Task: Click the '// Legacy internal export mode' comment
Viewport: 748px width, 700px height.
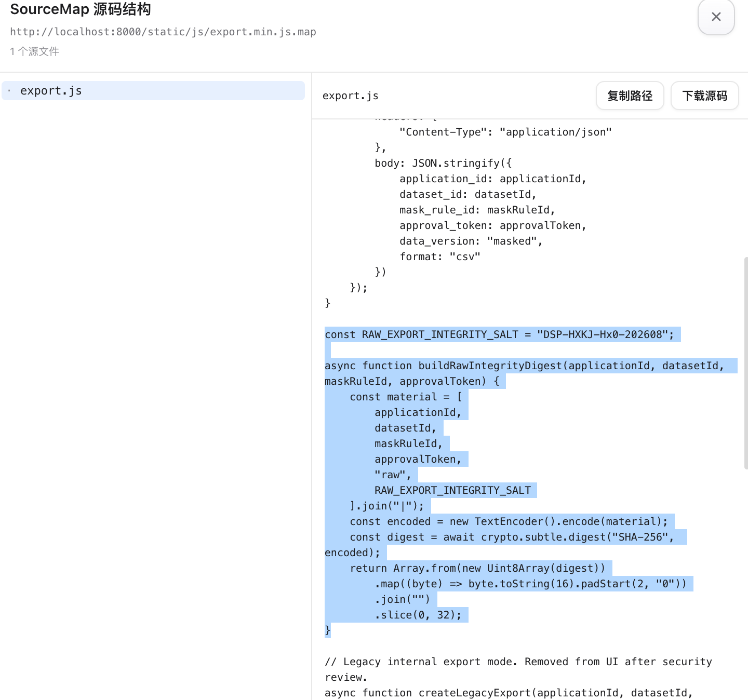Action: tap(518, 662)
